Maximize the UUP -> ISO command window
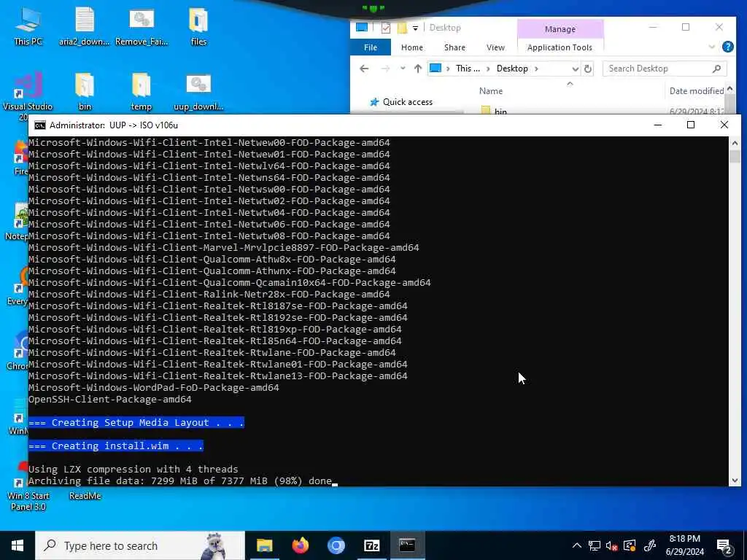The image size is (747, 560). tap(691, 125)
